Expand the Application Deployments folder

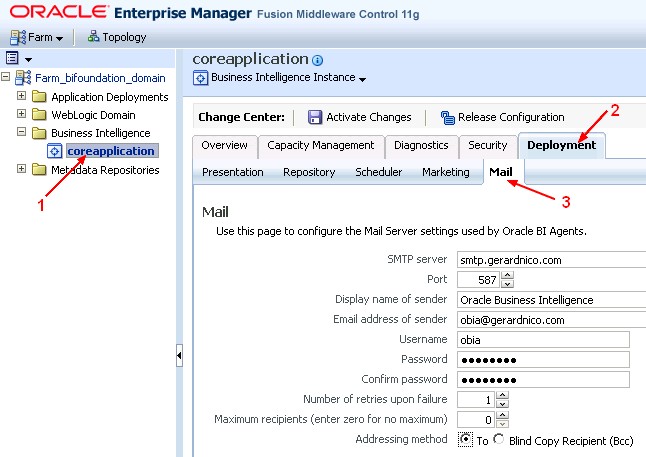tap(22, 97)
